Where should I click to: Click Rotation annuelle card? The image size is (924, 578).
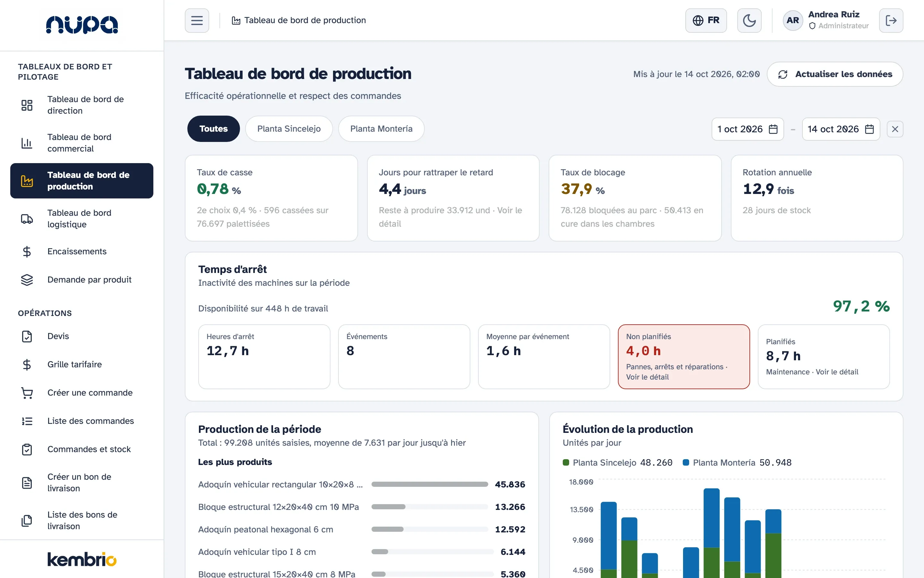pyautogui.click(x=817, y=198)
